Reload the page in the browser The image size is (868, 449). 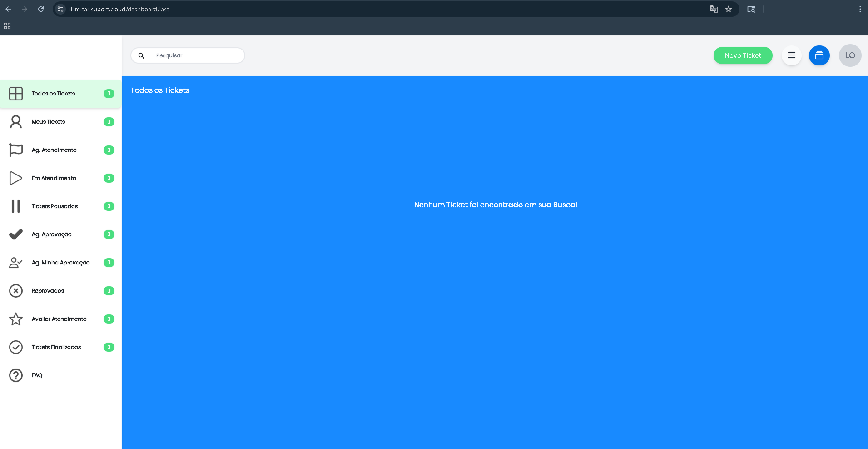(41, 9)
